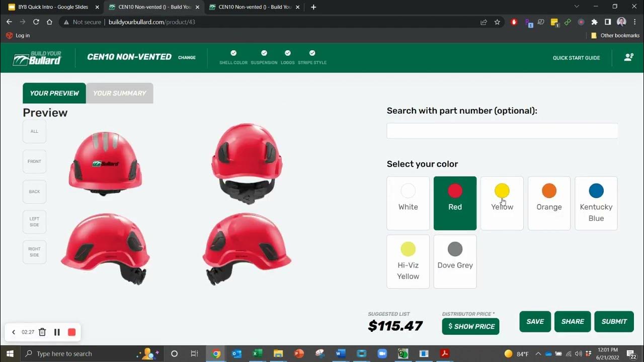644x362 pixels.
Task: Click the yellow note extension icon
Action: (554, 22)
